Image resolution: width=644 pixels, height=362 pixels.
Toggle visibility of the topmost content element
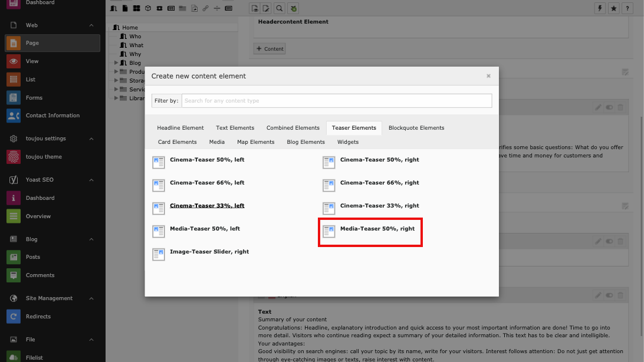609,107
